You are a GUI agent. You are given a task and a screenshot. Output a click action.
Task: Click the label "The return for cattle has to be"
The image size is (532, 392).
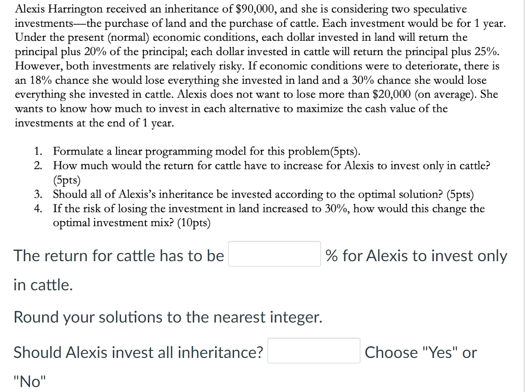coord(119,256)
